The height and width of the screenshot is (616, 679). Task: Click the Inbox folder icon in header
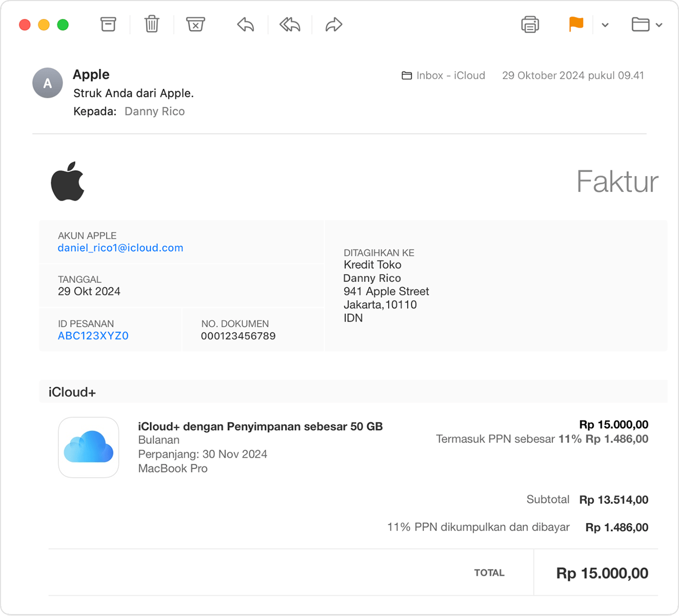click(x=407, y=76)
